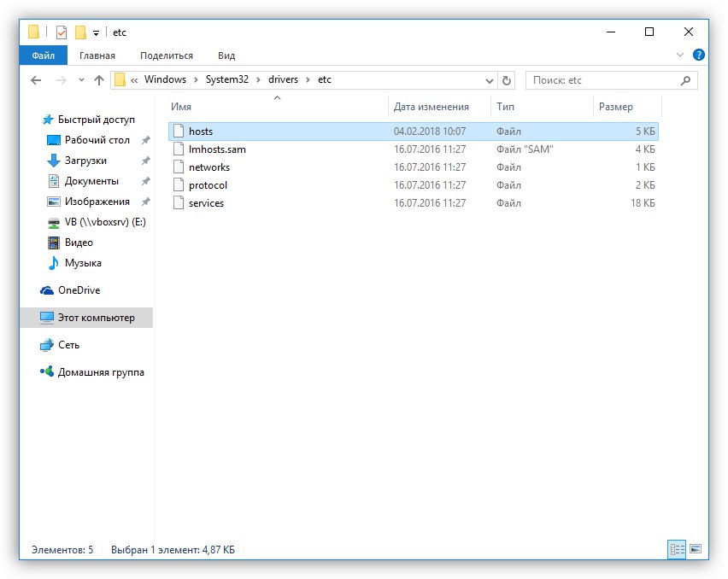Click pin icon next to Документы

(x=146, y=181)
